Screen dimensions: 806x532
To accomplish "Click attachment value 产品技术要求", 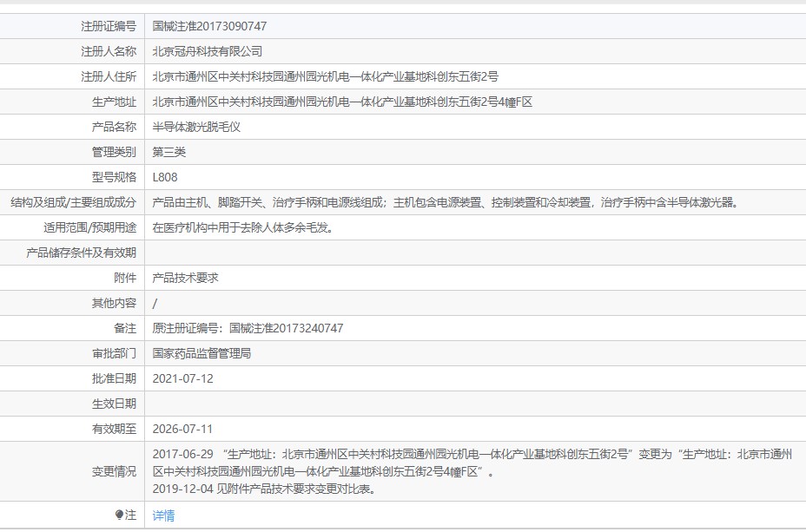I will tap(186, 278).
